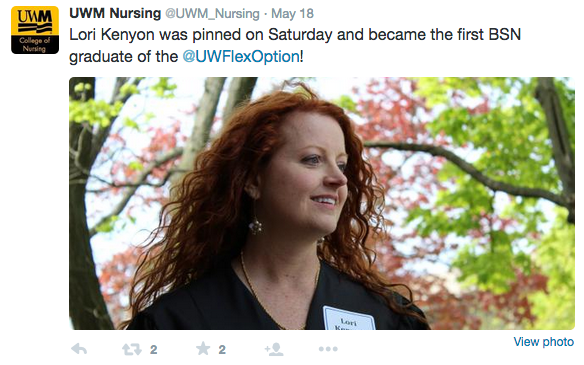Image resolution: width=584 pixels, height=365 pixels.
Task: Open the @UWFlexOption mention link
Action: click(x=241, y=57)
